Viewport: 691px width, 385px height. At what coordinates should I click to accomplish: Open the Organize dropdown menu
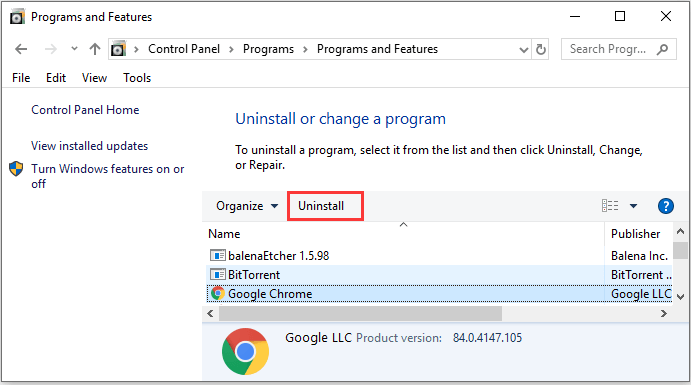247,206
